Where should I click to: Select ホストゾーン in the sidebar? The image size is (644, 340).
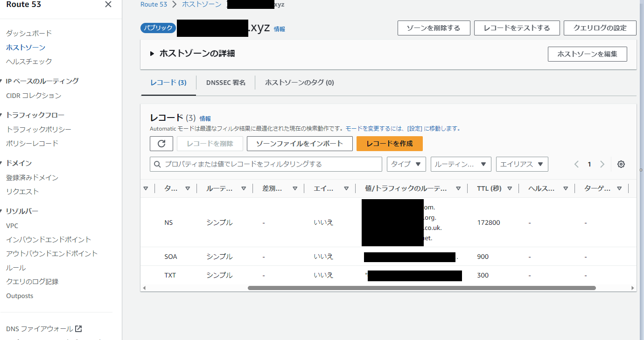click(x=26, y=47)
